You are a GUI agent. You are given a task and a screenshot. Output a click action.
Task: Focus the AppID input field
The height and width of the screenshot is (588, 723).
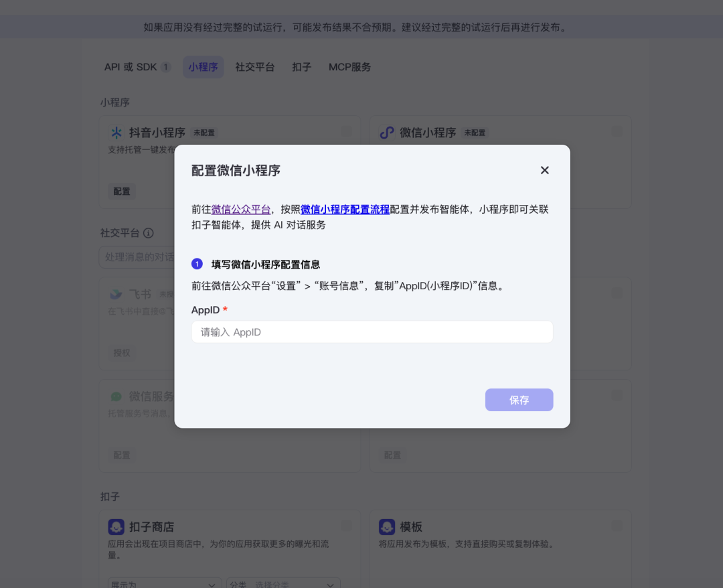click(372, 332)
